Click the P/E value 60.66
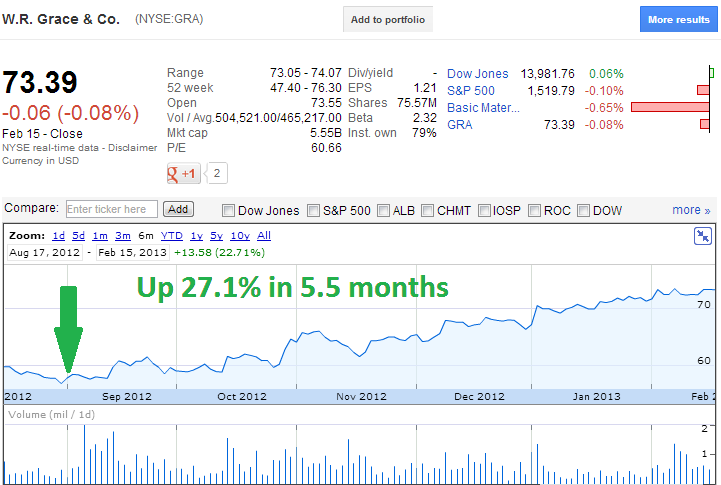Image resolution: width=721 pixels, height=485 pixels. 326,148
